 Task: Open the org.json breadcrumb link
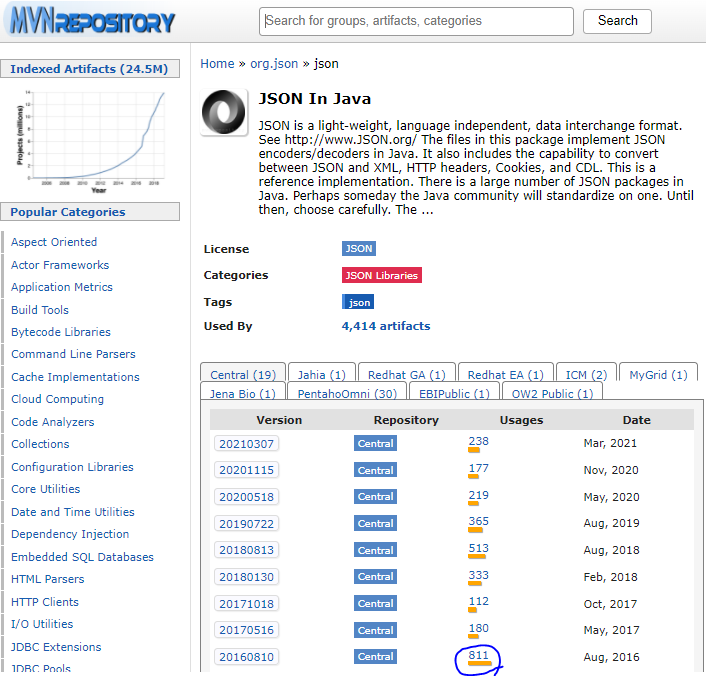[x=274, y=64]
